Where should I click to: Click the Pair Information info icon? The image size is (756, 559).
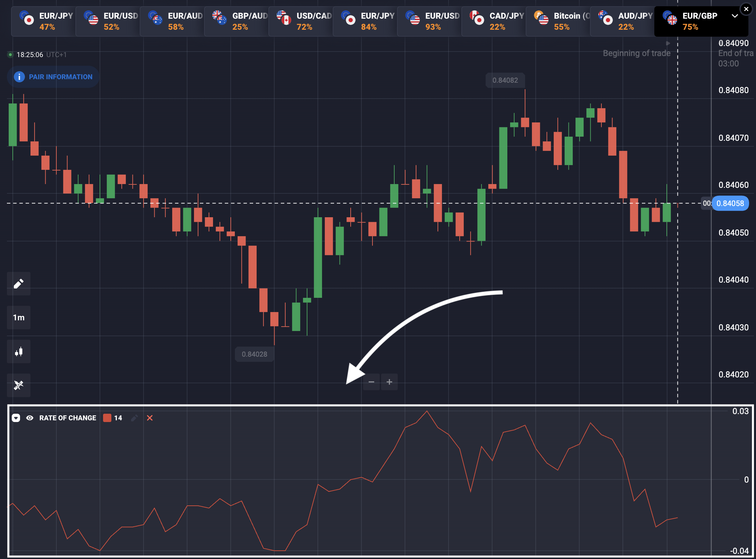pos(19,77)
